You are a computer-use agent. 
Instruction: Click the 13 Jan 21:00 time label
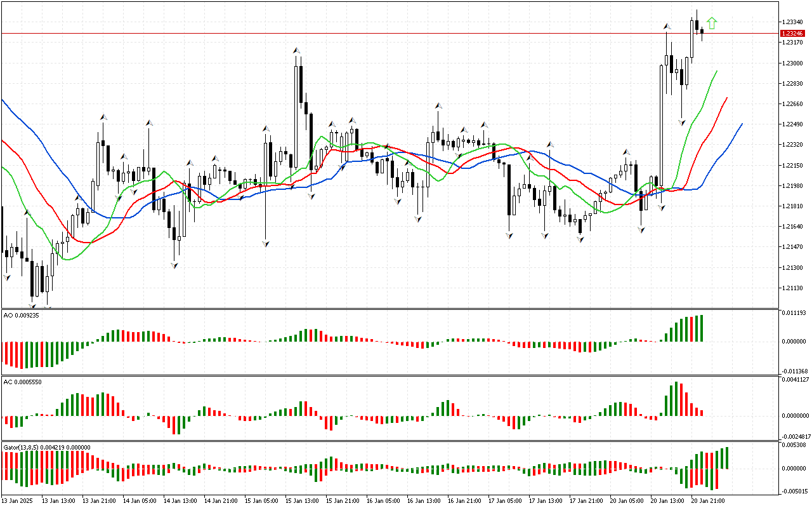pos(100,501)
